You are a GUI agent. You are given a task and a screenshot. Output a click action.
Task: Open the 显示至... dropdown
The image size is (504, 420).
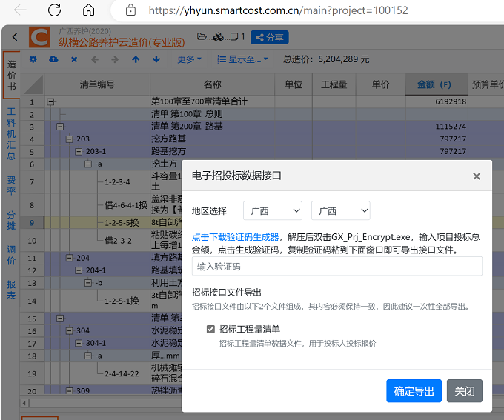click(242, 59)
